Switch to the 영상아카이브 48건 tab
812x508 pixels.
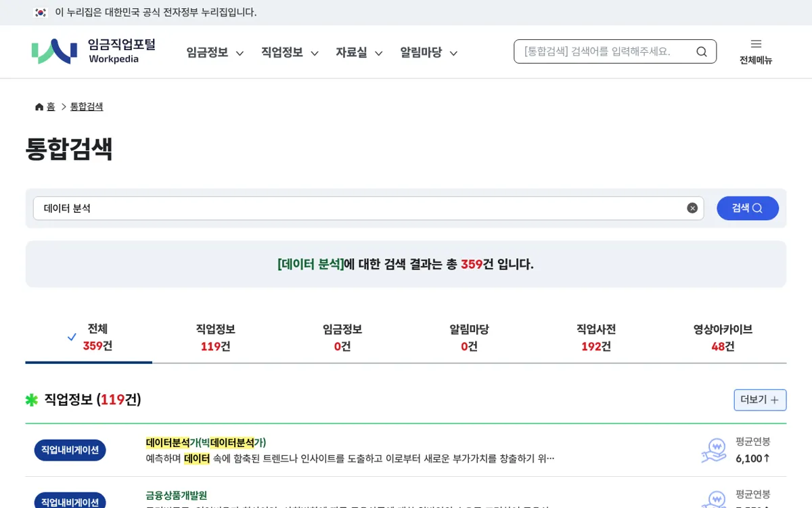[723, 337]
